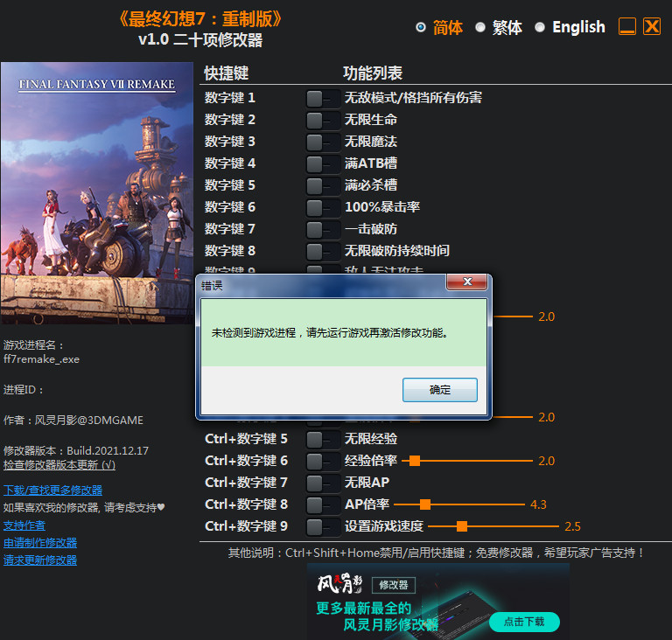Click the 《最终幻想7:重制版》 title
Viewport: 672px width, 640px height.
199,19
